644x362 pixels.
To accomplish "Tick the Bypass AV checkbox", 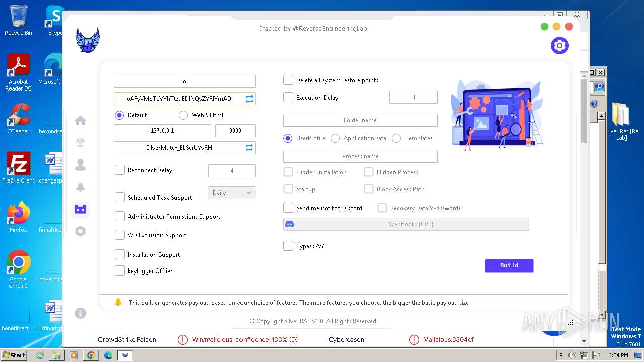I will point(288,246).
